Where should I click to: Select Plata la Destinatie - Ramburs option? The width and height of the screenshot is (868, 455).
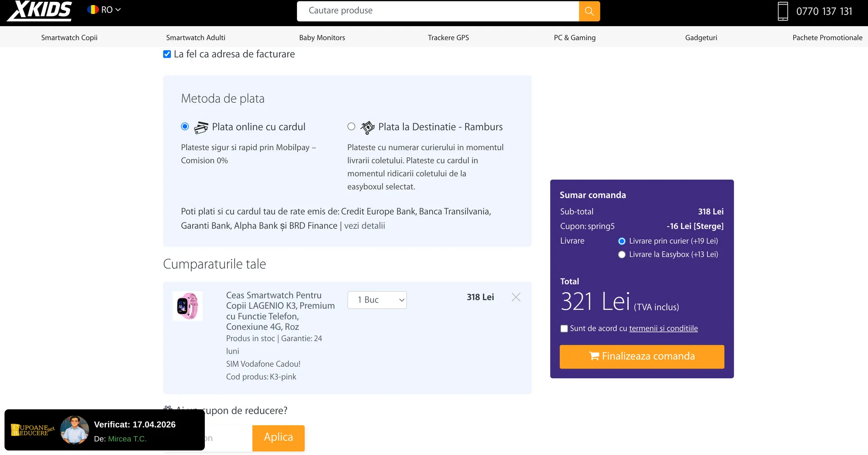(x=351, y=127)
